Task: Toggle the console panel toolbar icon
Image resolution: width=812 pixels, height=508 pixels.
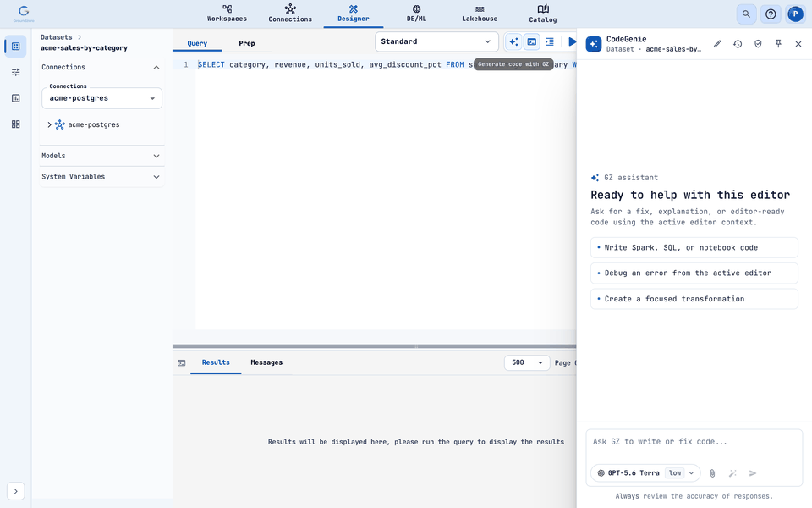Action: pos(532,41)
